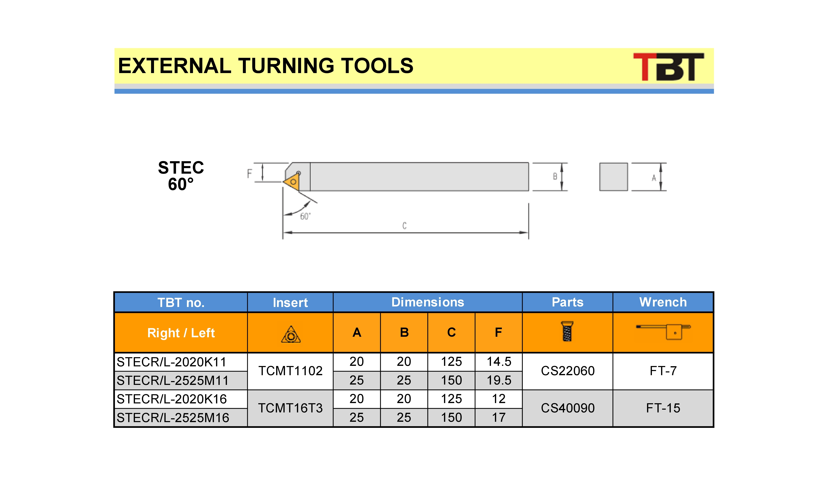Viewport: 813px width, 504px height.
Task: Click the 'B' dimension subheader
Action: tap(404, 332)
